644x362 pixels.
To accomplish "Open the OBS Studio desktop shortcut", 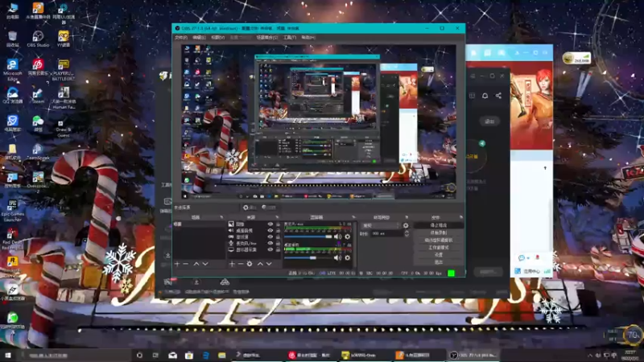I will click(x=38, y=39).
